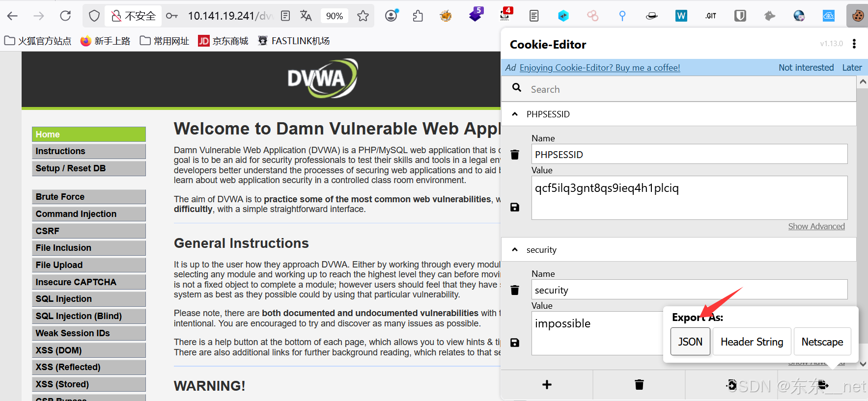Open the FASTLINK机场 bookmark
The width and height of the screenshot is (868, 401).
click(x=294, y=41)
